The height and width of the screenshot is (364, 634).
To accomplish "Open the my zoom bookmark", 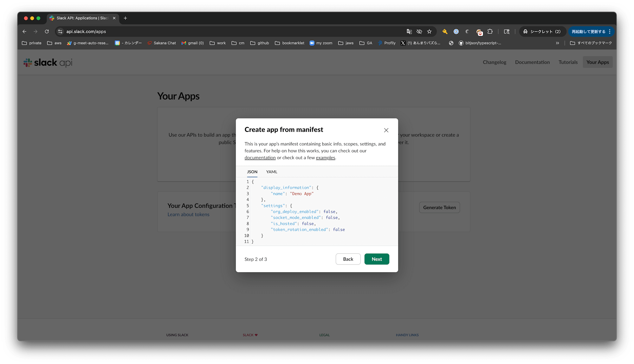I will [x=321, y=43].
